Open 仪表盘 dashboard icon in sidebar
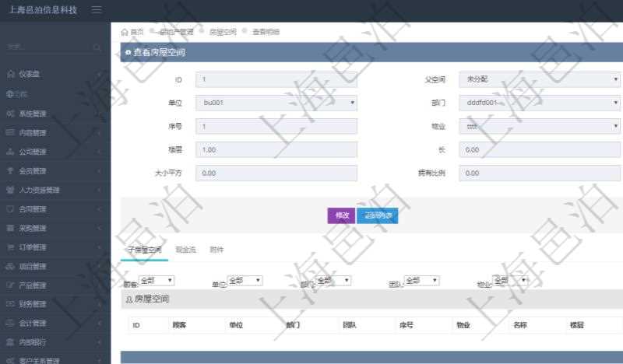The image size is (623, 364). (10, 74)
